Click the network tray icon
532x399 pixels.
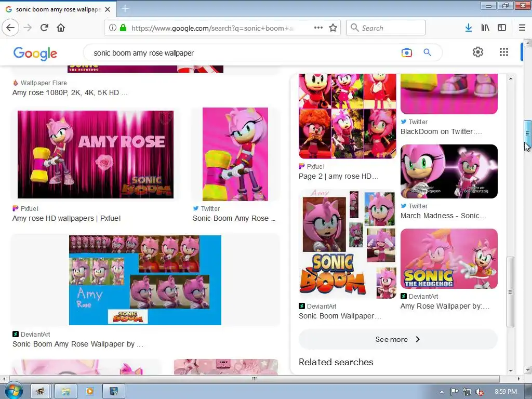click(467, 392)
